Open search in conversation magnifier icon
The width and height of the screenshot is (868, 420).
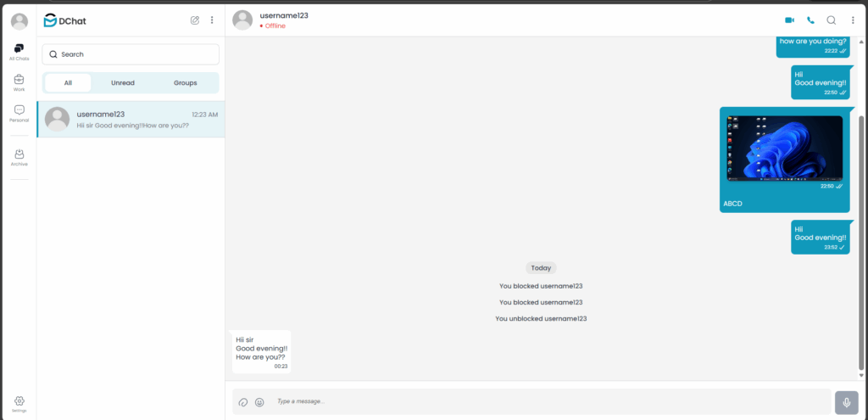click(832, 20)
